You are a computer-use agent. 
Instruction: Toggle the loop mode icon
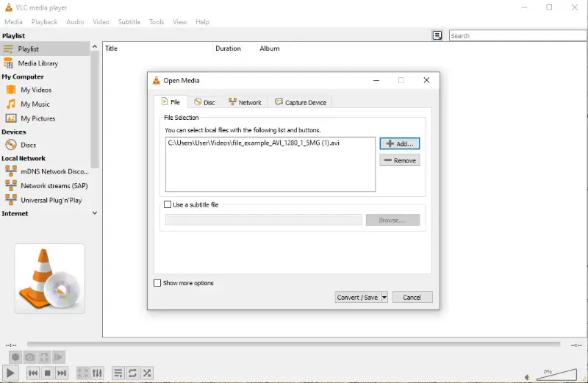click(x=132, y=373)
